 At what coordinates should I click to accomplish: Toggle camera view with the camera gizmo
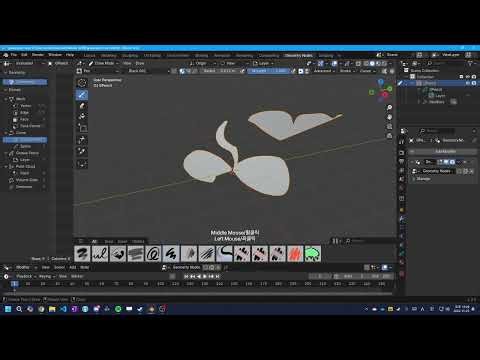click(x=389, y=127)
